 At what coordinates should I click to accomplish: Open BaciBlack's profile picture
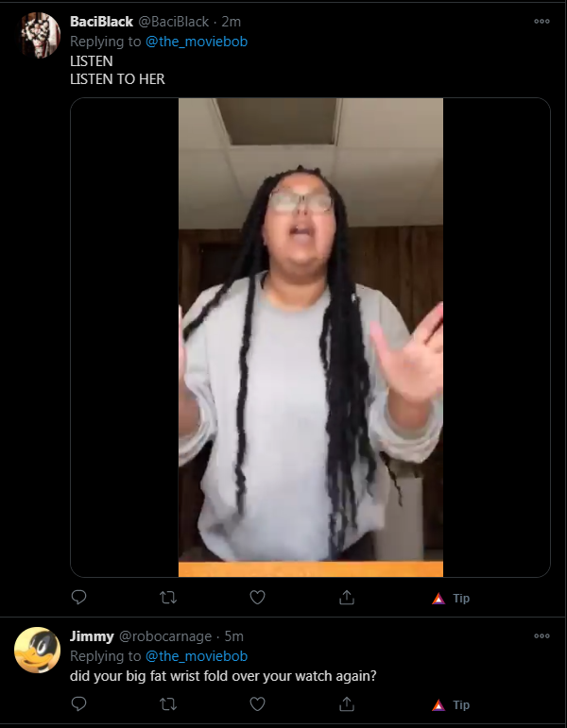point(38,35)
